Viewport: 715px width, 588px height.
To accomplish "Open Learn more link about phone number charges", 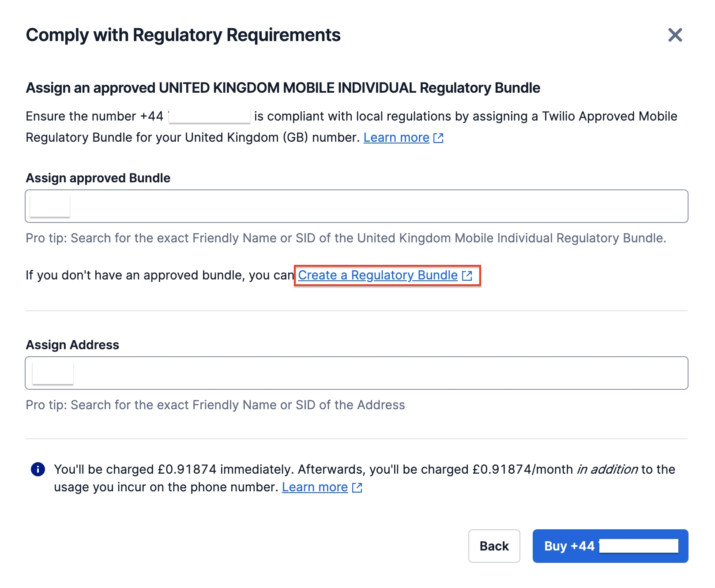I will tap(315, 487).
